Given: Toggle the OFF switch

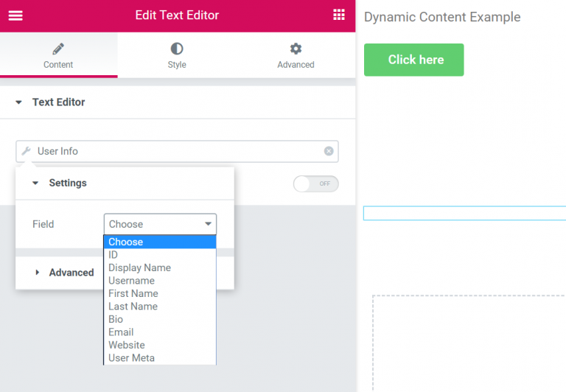Looking at the screenshot, I should coord(315,183).
